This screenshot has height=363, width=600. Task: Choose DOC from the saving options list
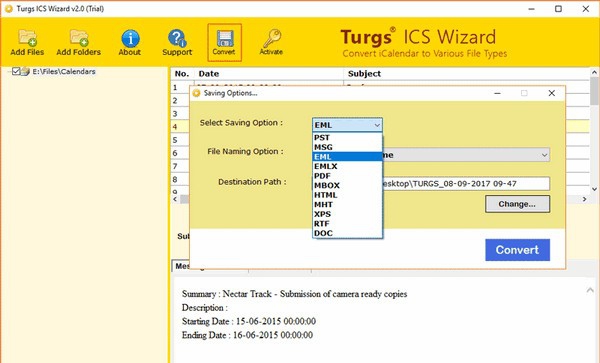point(347,233)
